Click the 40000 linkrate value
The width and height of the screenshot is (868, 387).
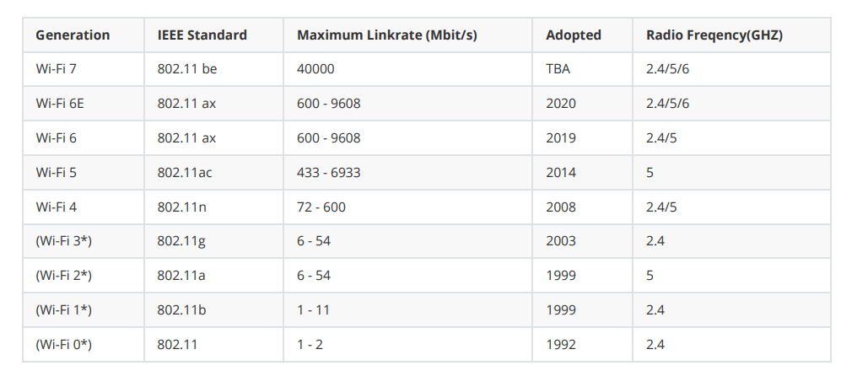[315, 69]
